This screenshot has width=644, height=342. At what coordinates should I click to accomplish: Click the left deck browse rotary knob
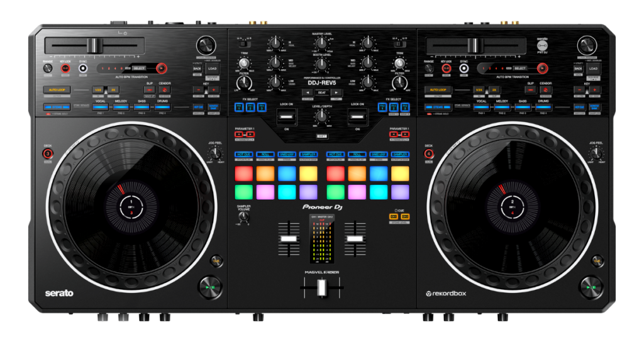tap(206, 45)
